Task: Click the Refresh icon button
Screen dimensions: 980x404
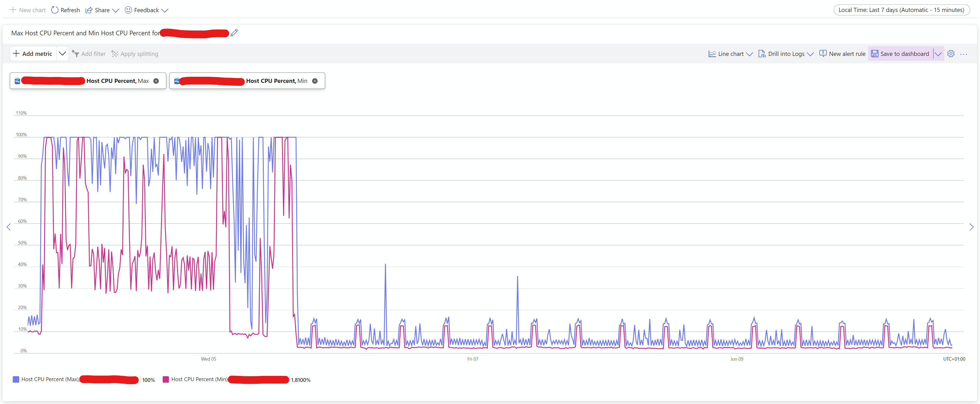Action: coord(55,10)
